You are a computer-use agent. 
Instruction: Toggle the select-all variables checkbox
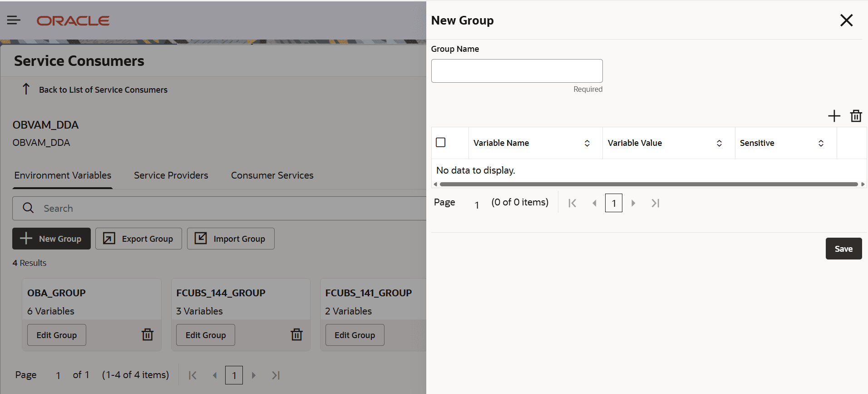pyautogui.click(x=440, y=142)
